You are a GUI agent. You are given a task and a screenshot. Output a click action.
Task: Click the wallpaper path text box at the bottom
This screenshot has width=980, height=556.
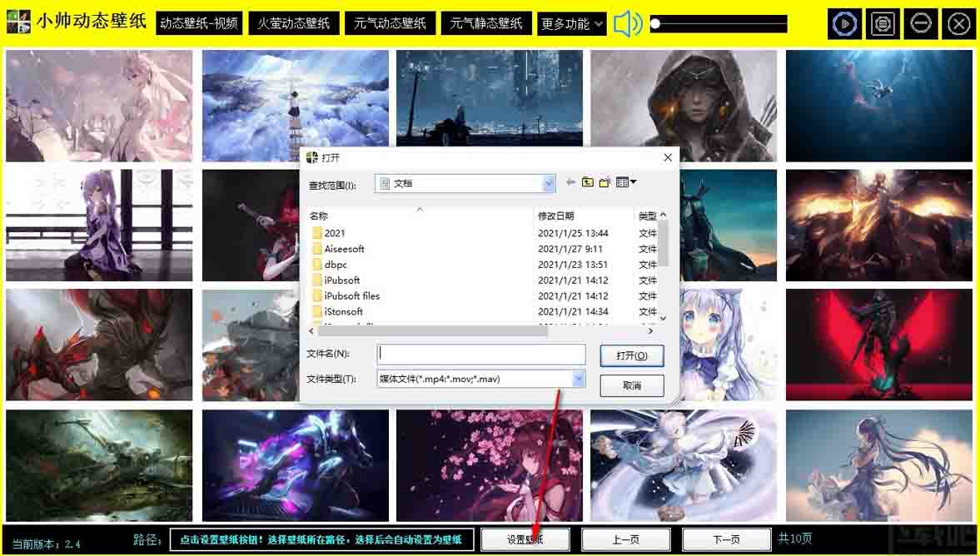[321, 539]
